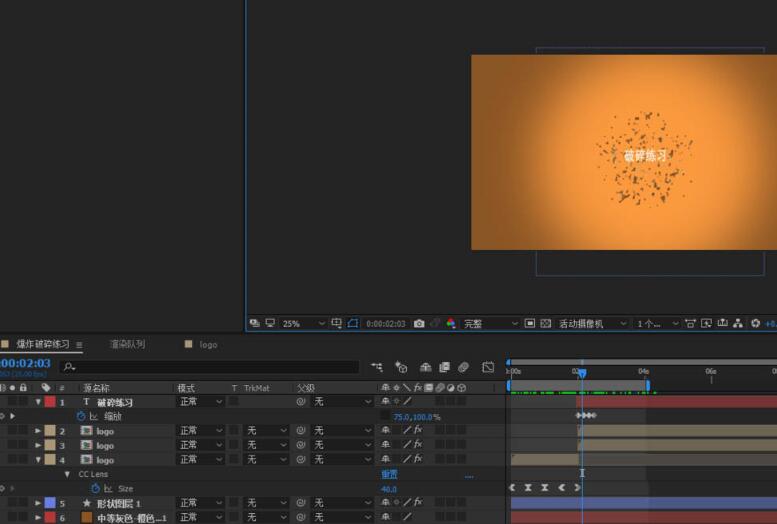Switch to the 渲染队列 tab
The image size is (777, 524).
(127, 344)
